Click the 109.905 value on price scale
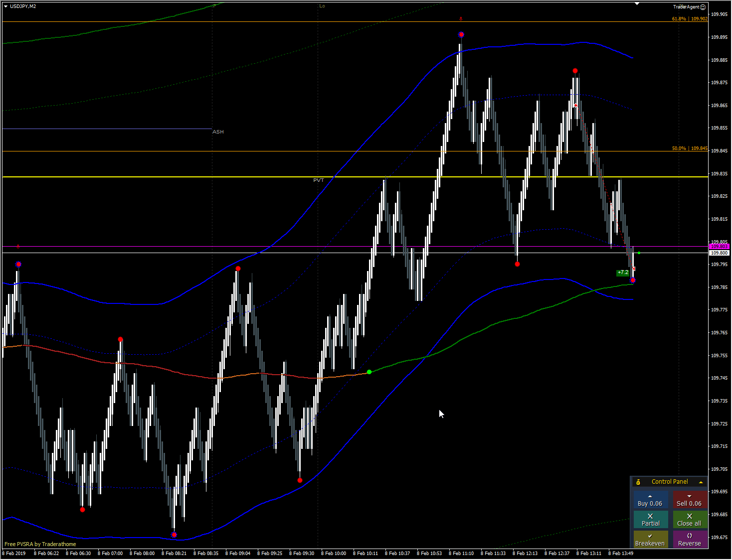The height and width of the screenshot is (560, 732). point(719,14)
